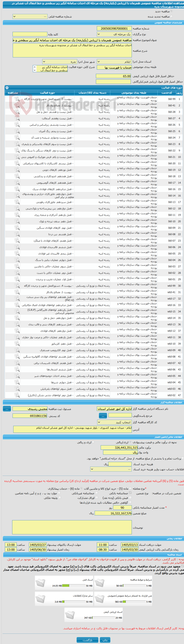This screenshot has height=644, width=184.
Task: Click مدت اعتبار ضمانتنامه بانکی field
Action: click(x=122, y=507)
